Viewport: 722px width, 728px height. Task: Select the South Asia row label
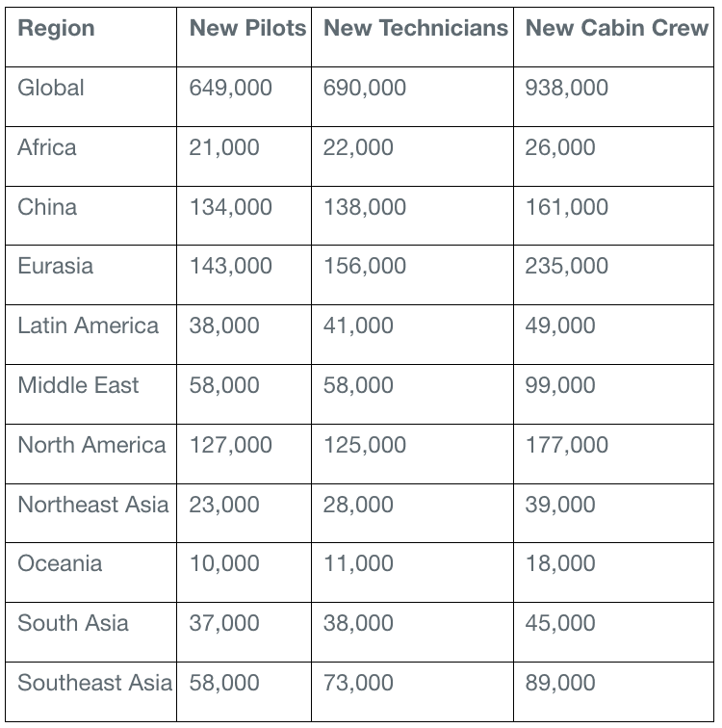point(72,623)
